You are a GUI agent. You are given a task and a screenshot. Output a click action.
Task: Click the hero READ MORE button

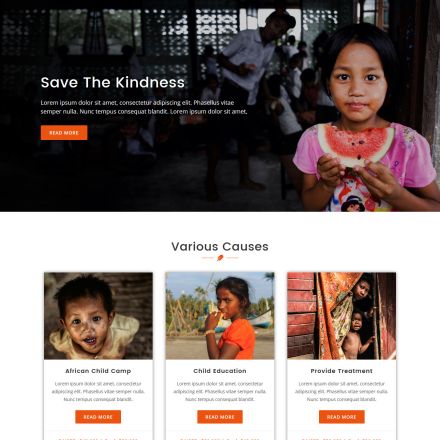coord(64,133)
